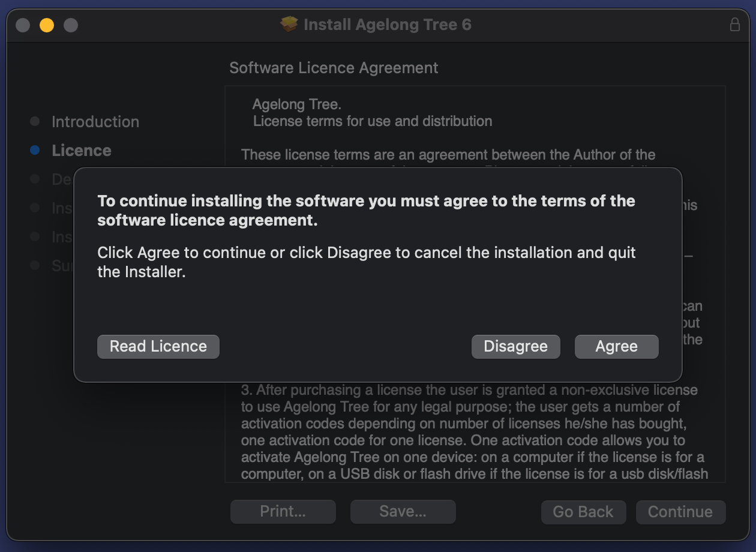Click the bold dialog message about agreeing

click(x=366, y=211)
